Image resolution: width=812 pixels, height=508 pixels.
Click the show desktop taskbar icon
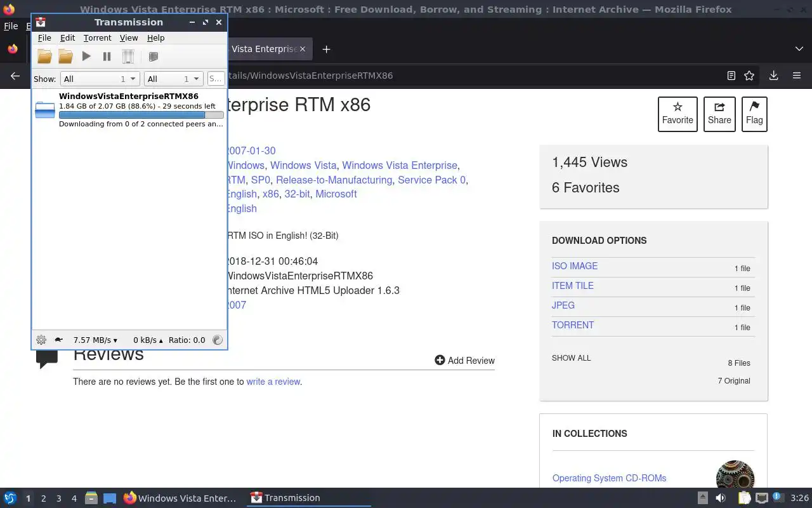[109, 498]
